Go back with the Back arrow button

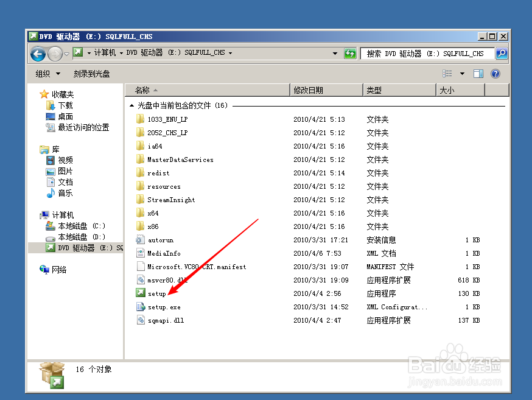(x=38, y=54)
